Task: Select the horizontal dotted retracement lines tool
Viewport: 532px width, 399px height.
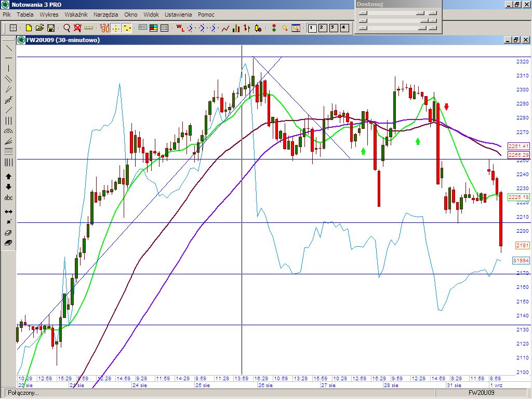Action: tap(8, 152)
